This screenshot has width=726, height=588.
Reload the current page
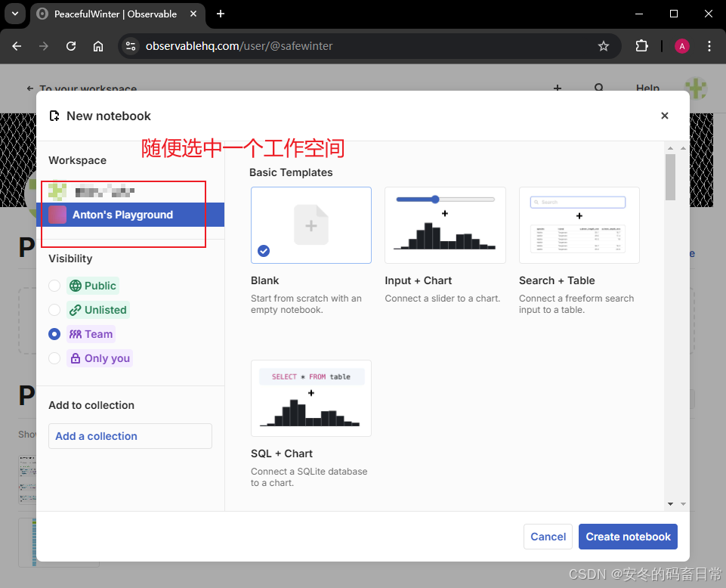tap(71, 46)
